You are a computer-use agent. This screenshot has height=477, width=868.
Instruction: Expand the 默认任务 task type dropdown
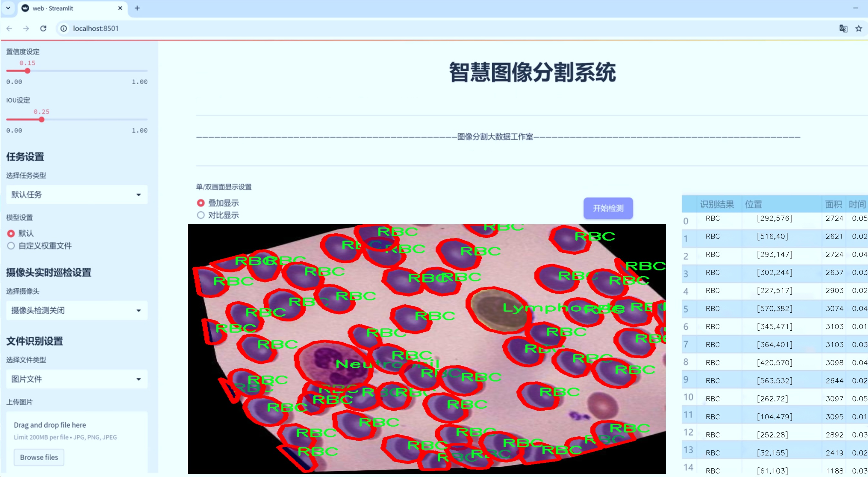[77, 195]
